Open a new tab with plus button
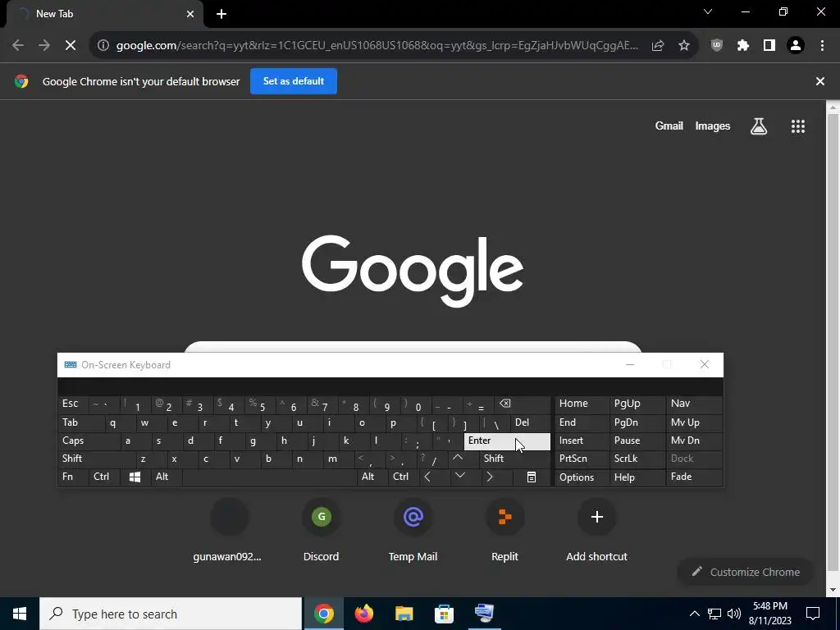 click(x=221, y=14)
